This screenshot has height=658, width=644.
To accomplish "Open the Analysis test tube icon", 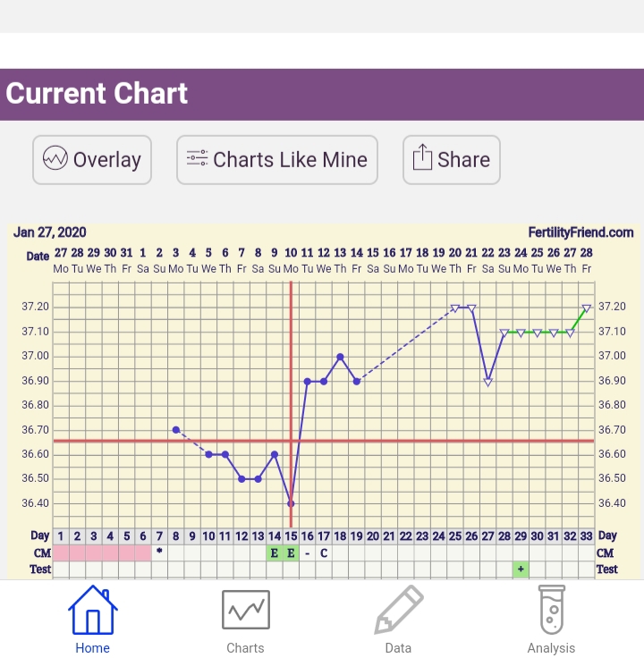I will [551, 611].
